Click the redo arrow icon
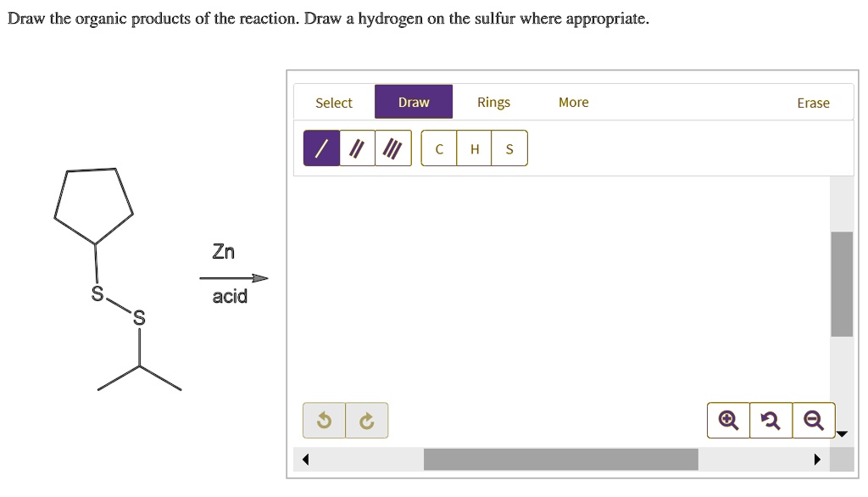868x497 pixels. [367, 419]
